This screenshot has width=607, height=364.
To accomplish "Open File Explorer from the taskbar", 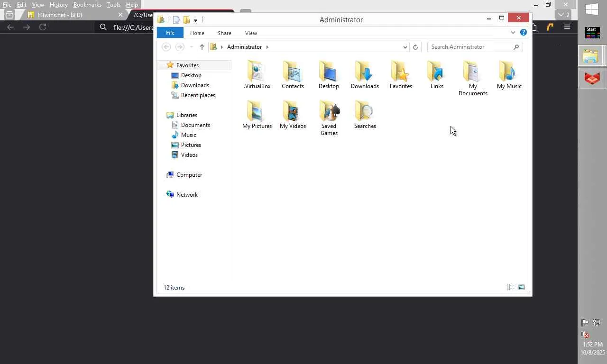I will pyautogui.click(x=591, y=56).
